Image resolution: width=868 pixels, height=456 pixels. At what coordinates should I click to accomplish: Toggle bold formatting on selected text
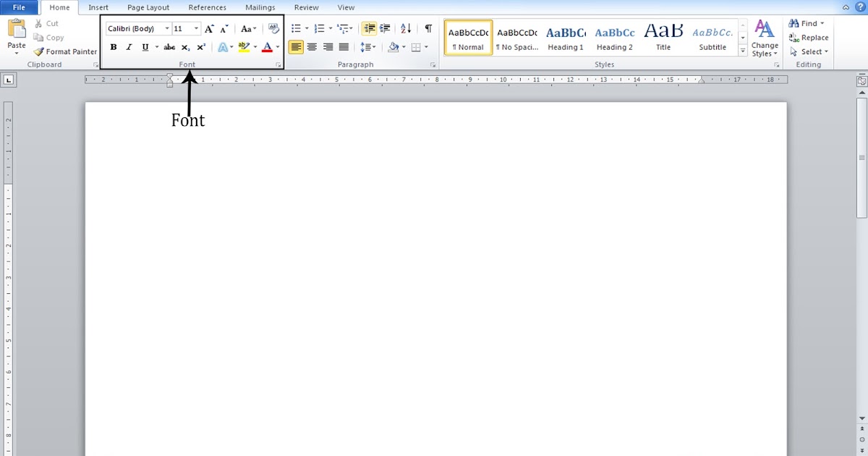114,46
